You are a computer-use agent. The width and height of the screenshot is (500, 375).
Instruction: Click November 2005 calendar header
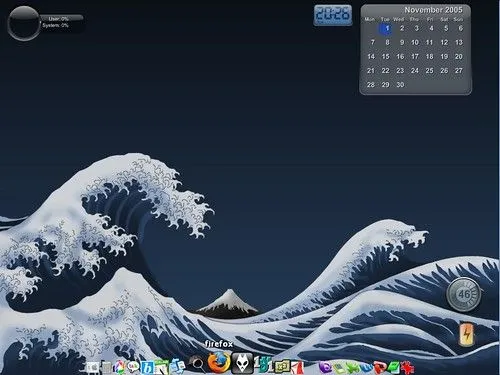click(x=433, y=10)
